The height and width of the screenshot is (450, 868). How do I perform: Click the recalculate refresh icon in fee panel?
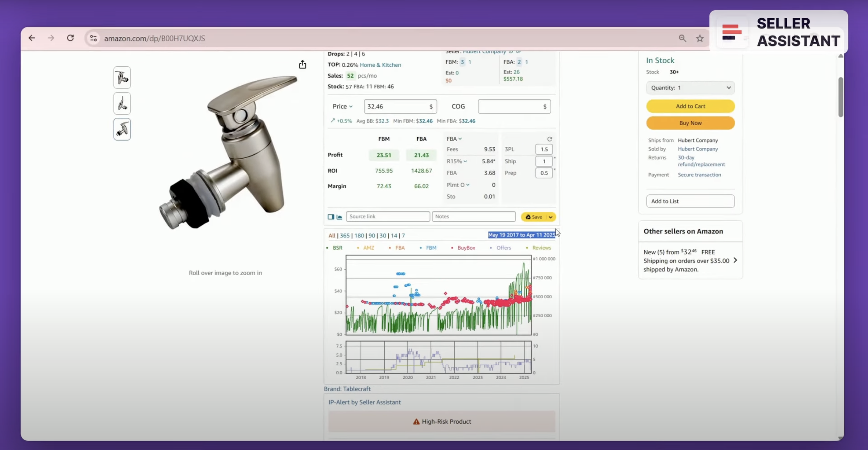point(550,139)
